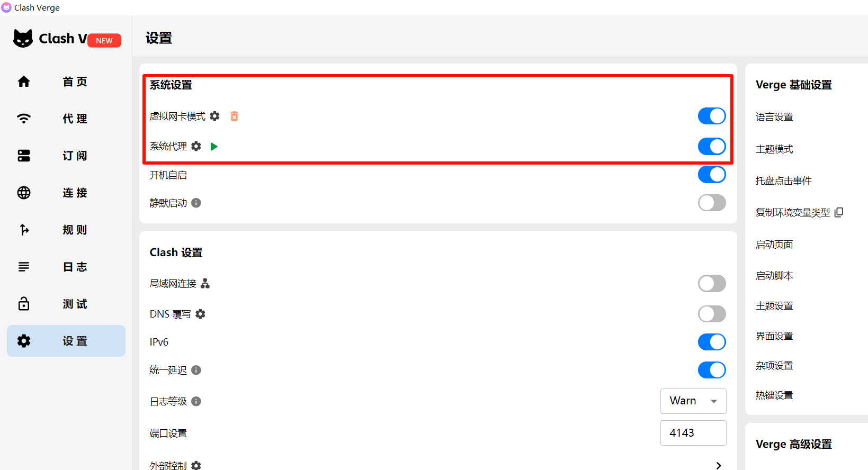868x470 pixels.
Task: Click the info icon next to 静默启动
Action: click(196, 203)
